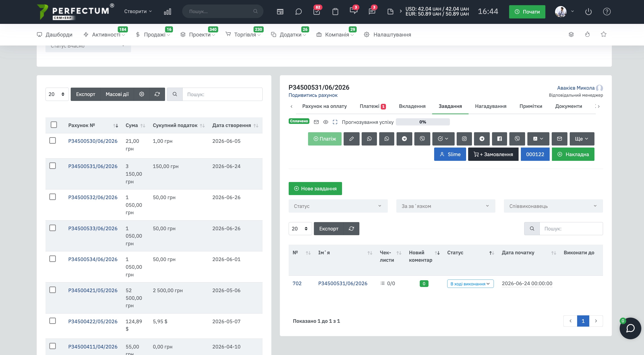The height and width of the screenshot is (355, 644).
Task: Open the help question mark icon
Action: [x=607, y=11]
